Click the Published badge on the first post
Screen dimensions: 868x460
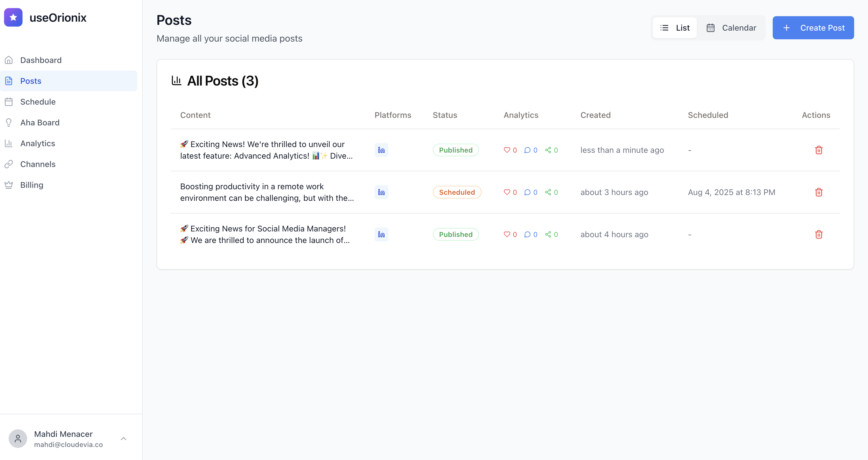pos(456,150)
